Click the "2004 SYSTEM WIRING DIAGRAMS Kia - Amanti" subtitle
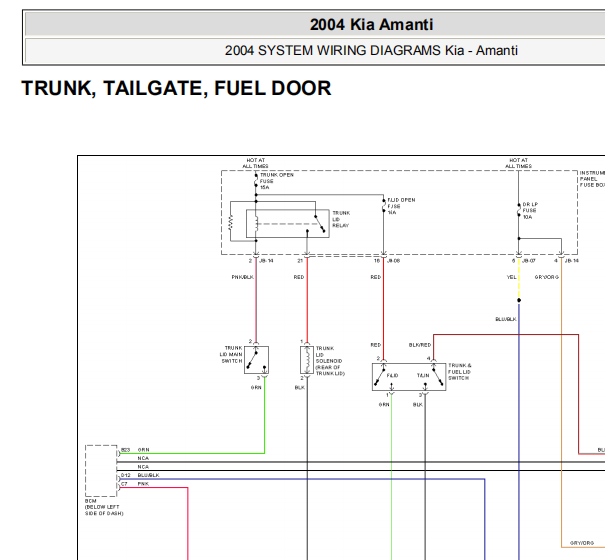 371,51
